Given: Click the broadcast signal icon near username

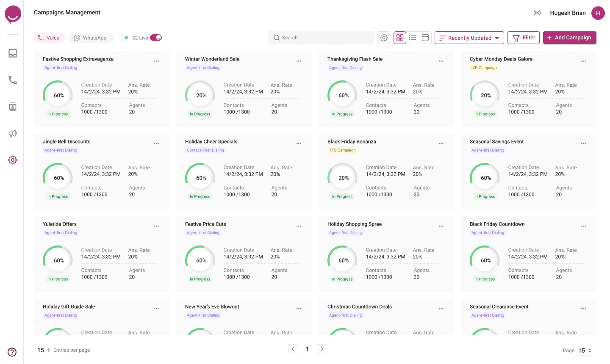Looking at the screenshot, I should [x=537, y=13].
